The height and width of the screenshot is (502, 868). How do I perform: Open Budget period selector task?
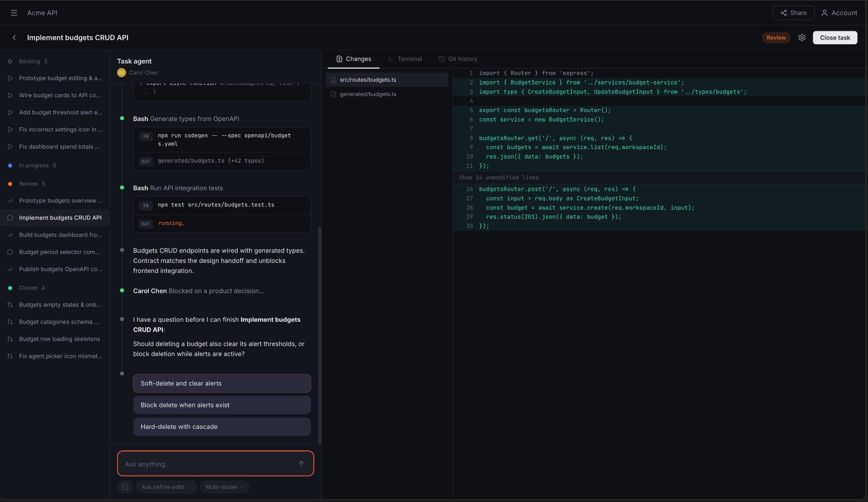55,252
